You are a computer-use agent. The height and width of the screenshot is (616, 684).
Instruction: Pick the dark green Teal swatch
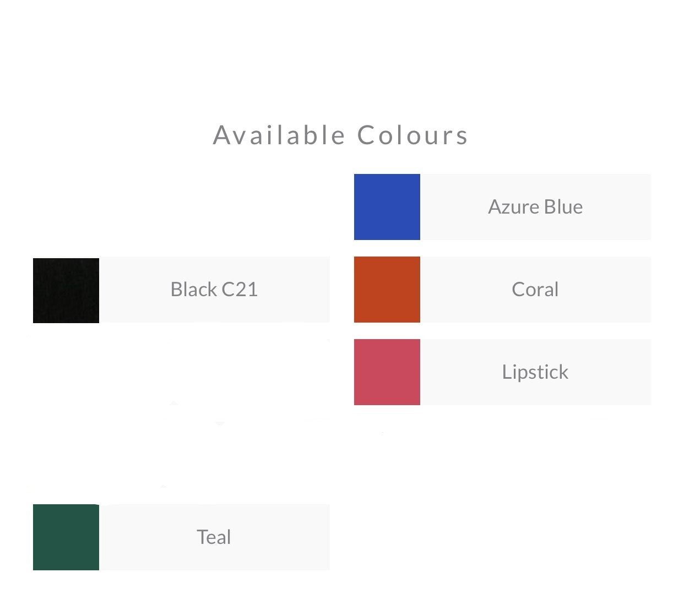[66, 537]
